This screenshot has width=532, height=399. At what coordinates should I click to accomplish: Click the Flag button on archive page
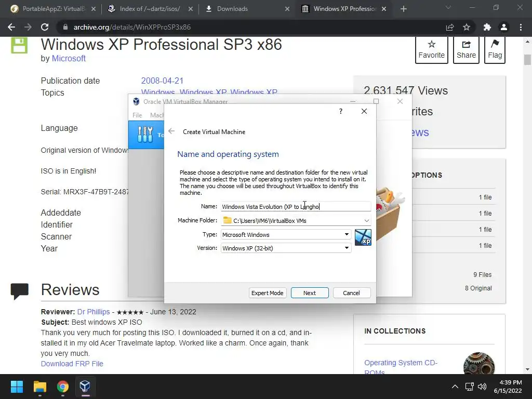pos(495,49)
